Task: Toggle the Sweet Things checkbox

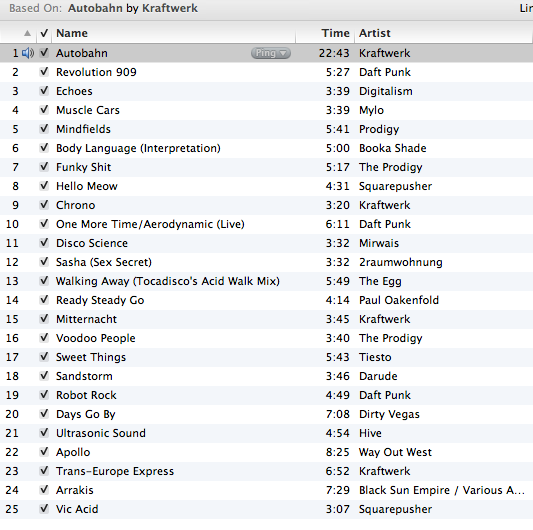Action: [x=44, y=357]
